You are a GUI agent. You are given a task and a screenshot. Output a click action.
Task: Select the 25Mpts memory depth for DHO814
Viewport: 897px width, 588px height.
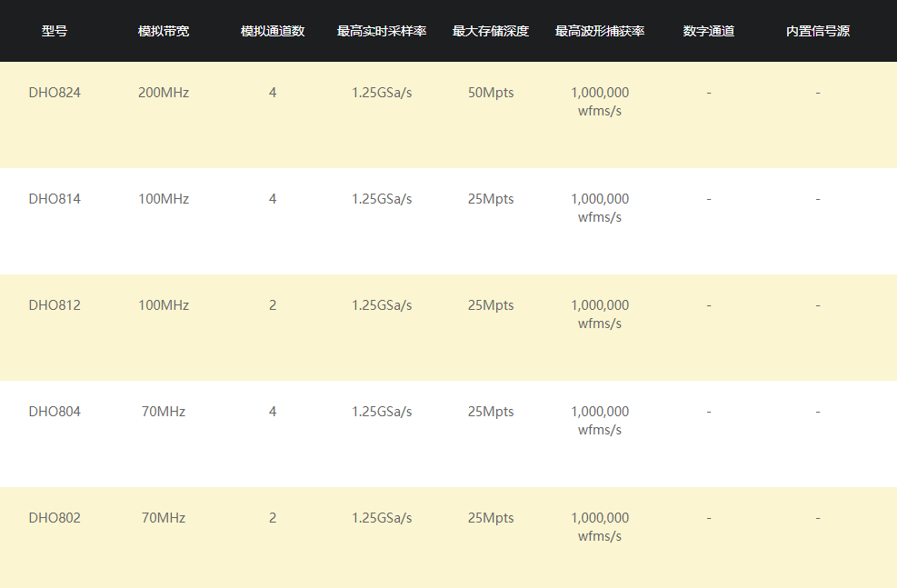[491, 199]
